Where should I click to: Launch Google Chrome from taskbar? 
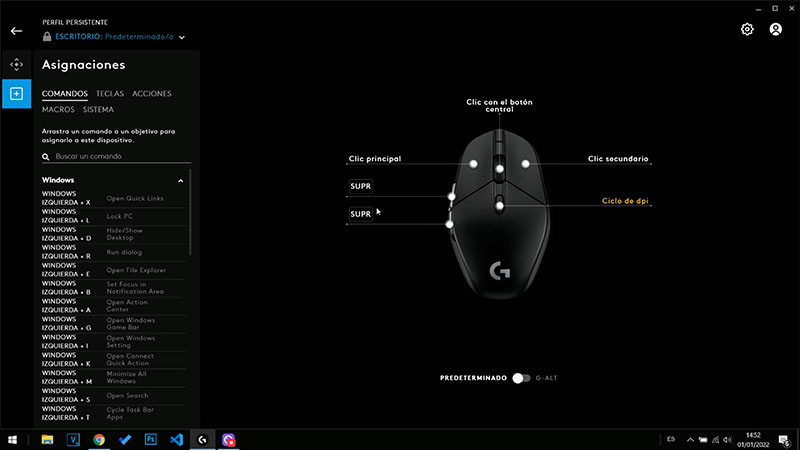pos(99,440)
